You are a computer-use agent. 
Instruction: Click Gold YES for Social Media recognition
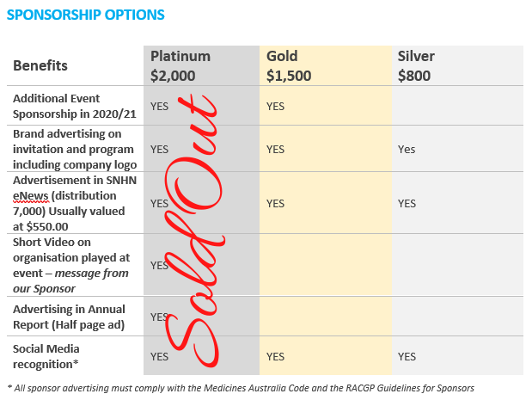[275, 356]
